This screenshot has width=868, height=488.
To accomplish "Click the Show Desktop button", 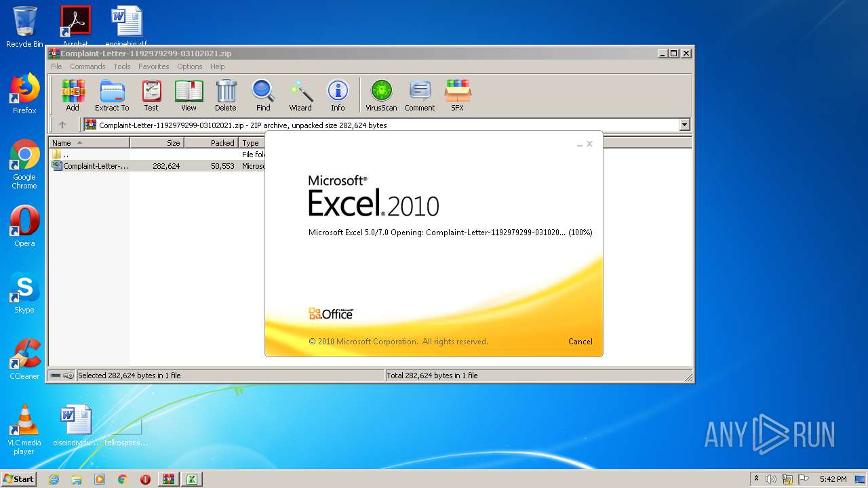I will [x=861, y=479].
